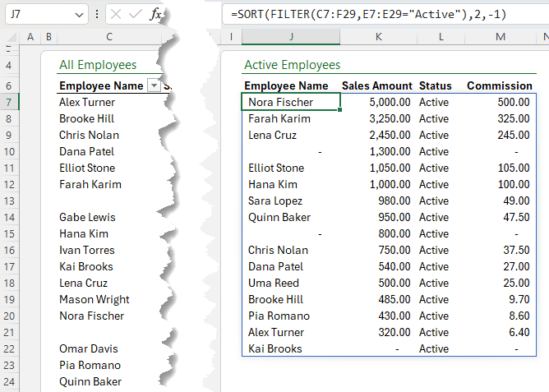
Task: Click the formula bar with SORT formula
Action: [x=385, y=14]
